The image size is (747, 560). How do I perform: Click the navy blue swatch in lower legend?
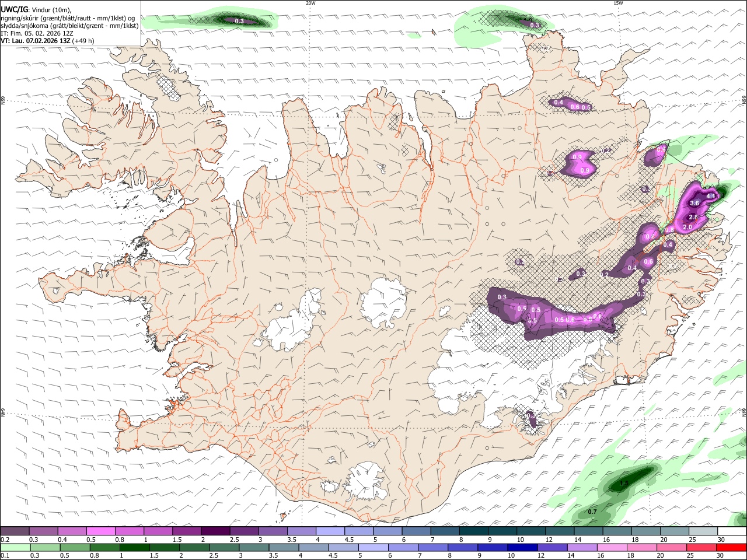point(522,548)
